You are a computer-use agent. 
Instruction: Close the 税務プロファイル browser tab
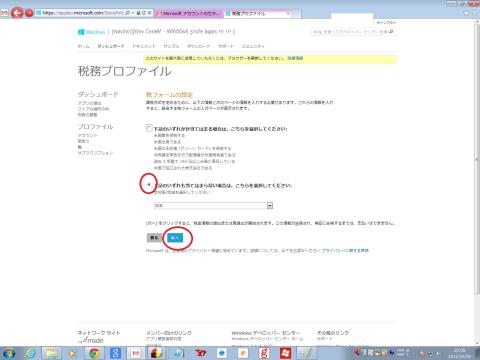(x=288, y=13)
